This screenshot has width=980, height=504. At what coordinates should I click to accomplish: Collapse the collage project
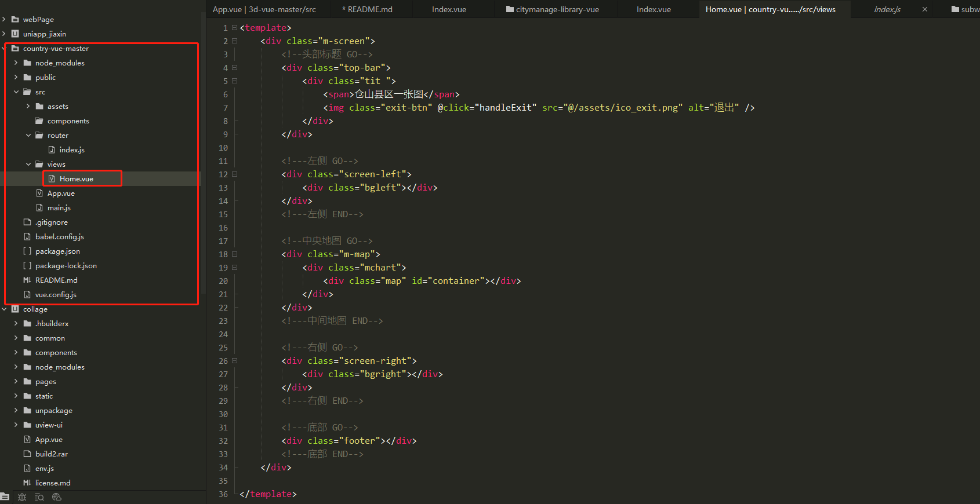click(x=4, y=309)
